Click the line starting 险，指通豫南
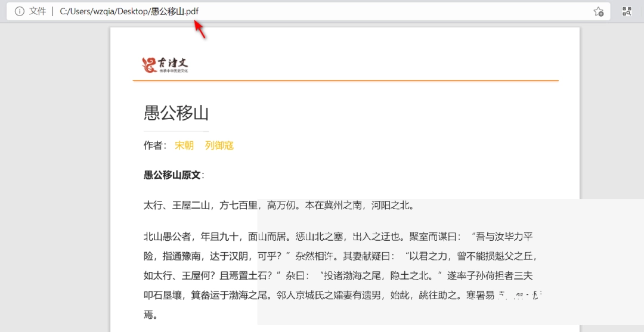The width and height of the screenshot is (644, 332). click(340, 256)
